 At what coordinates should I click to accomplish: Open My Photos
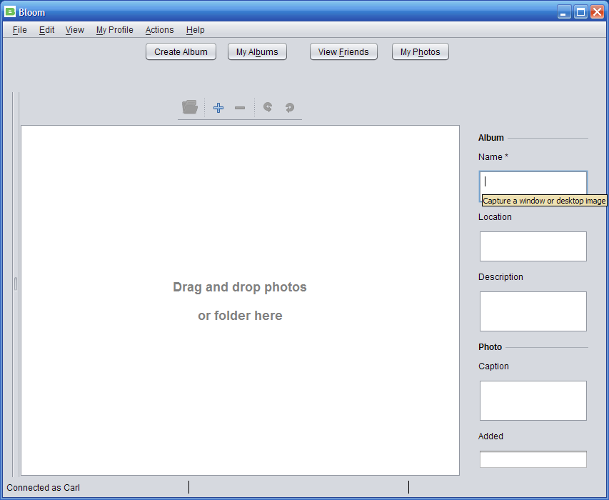click(x=420, y=52)
